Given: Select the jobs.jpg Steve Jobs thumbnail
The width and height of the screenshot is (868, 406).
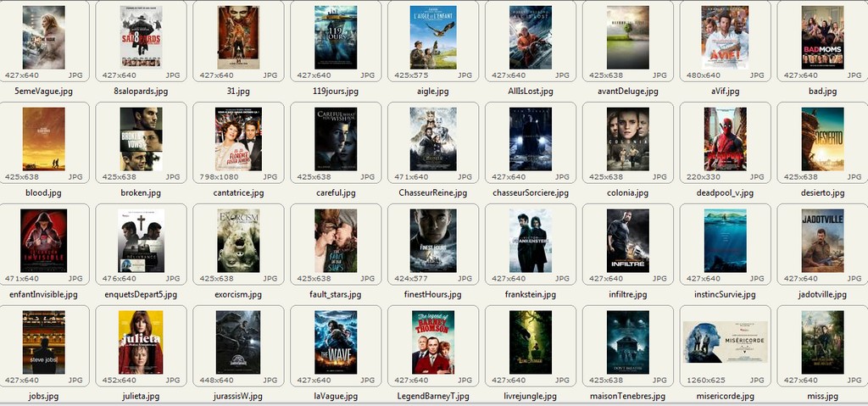Looking at the screenshot, I should pyautogui.click(x=44, y=342).
